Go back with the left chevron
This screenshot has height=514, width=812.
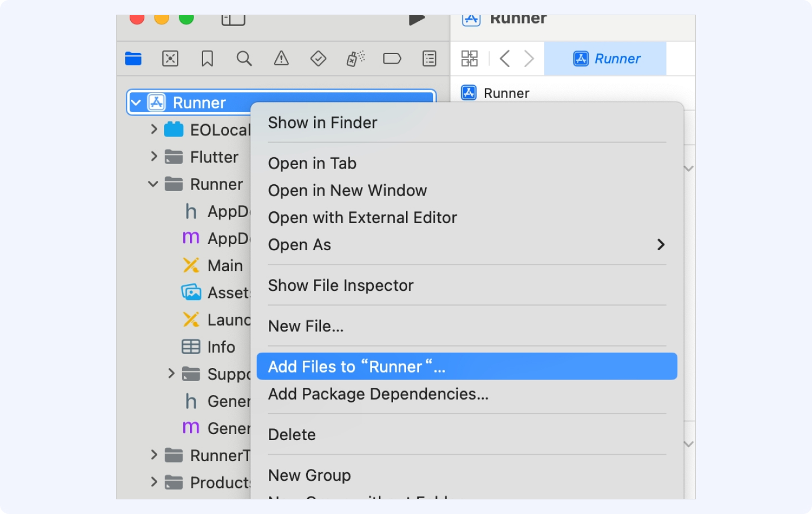coord(505,59)
